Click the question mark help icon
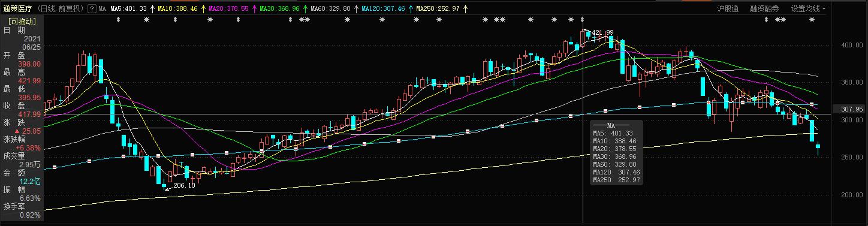Screen dimensions: 868x226 pos(92,9)
